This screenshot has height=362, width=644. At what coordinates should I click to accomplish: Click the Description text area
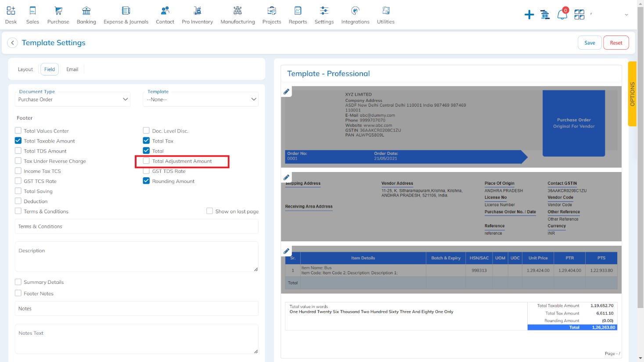coord(137,257)
